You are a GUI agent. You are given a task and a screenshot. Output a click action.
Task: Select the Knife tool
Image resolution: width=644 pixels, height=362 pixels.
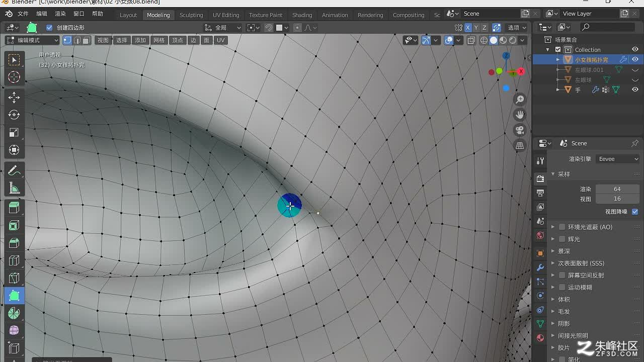(14, 278)
